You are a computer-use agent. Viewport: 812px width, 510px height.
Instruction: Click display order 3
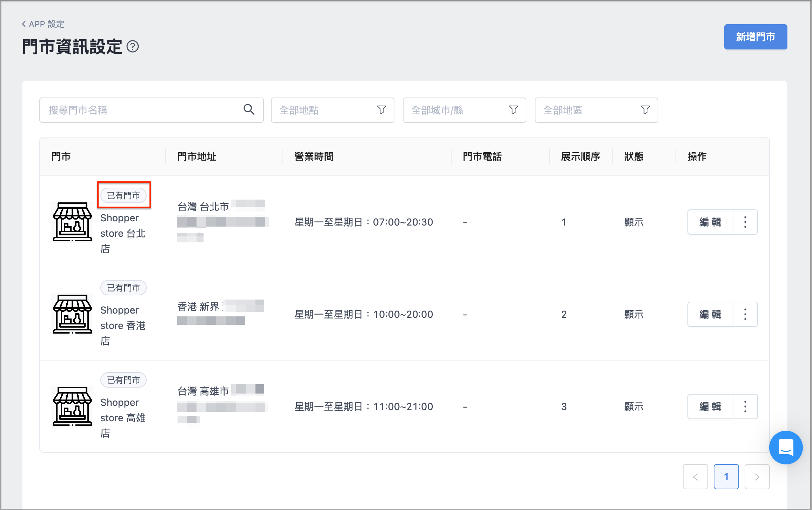(564, 407)
